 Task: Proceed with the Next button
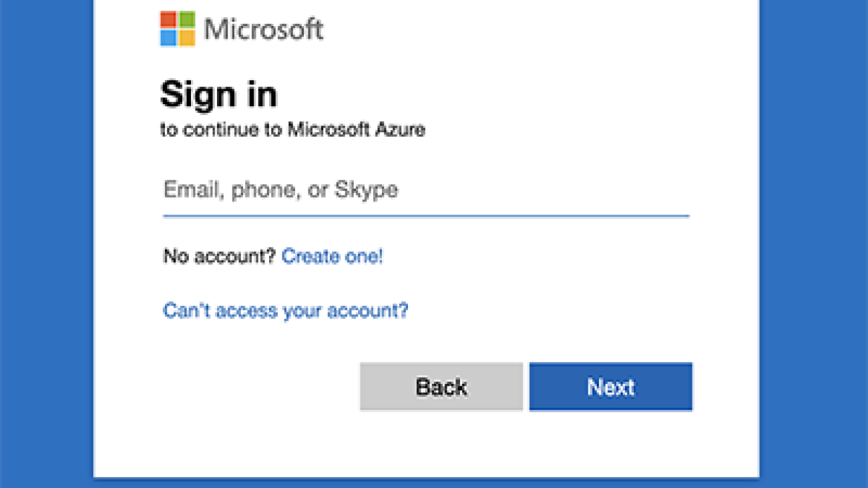pyautogui.click(x=611, y=387)
